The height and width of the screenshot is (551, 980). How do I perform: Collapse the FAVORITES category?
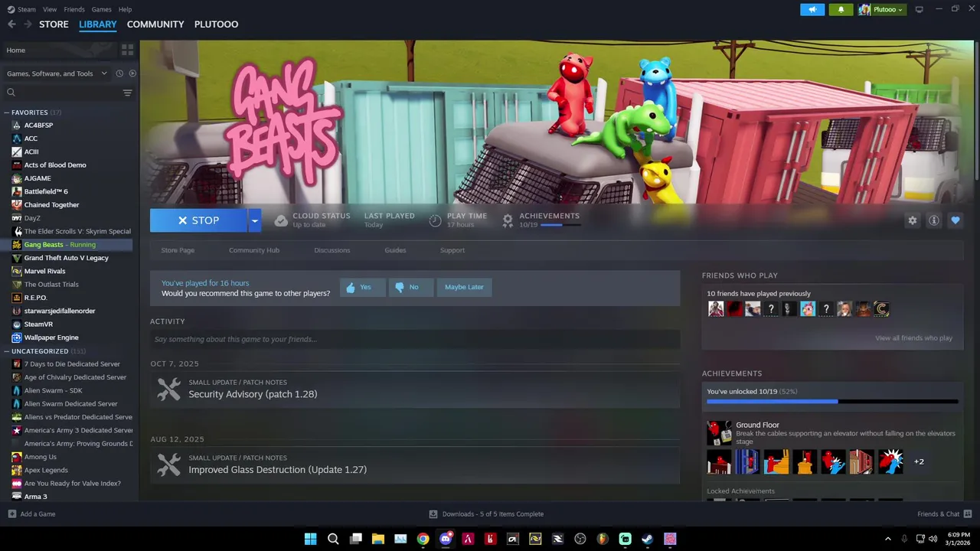[7, 112]
